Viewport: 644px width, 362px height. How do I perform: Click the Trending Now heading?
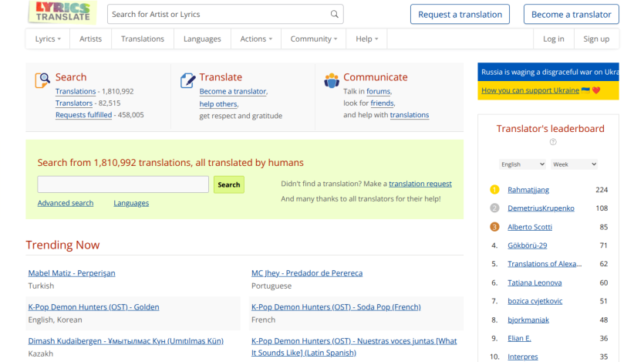tap(62, 245)
